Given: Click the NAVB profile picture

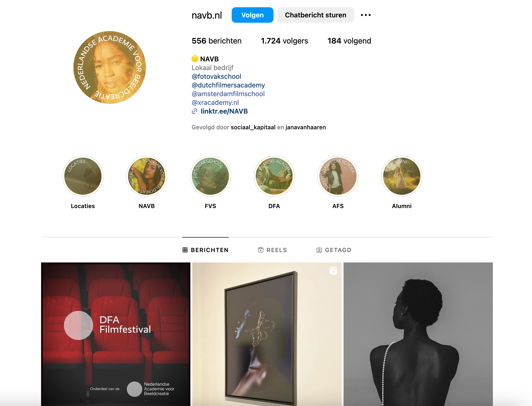Looking at the screenshot, I should (110, 67).
